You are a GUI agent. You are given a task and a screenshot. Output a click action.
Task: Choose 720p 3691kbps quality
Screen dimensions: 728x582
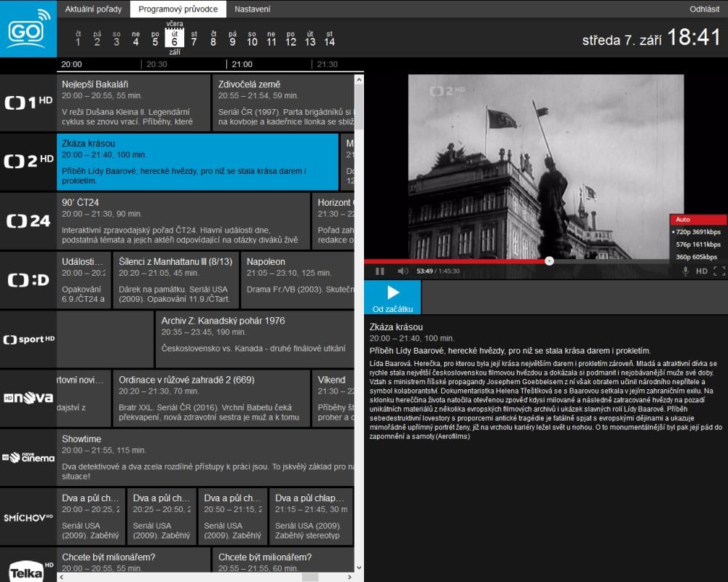tap(697, 232)
